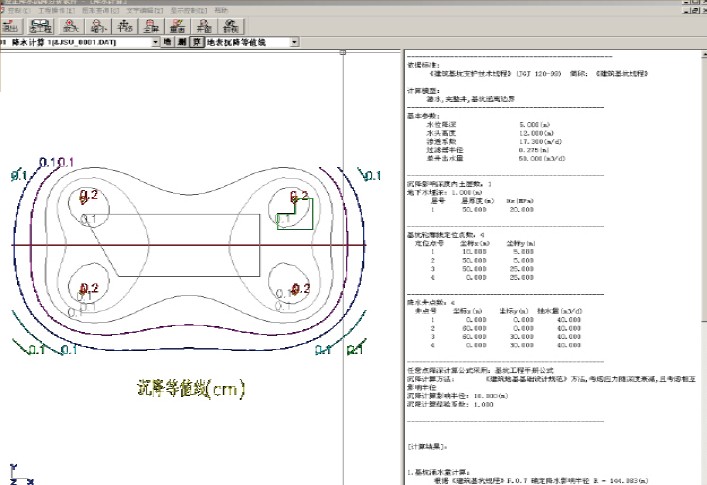This screenshot has width=707, height=485.
Task: Open the 降水计算 1 project dropdown
Action: (x=156, y=42)
